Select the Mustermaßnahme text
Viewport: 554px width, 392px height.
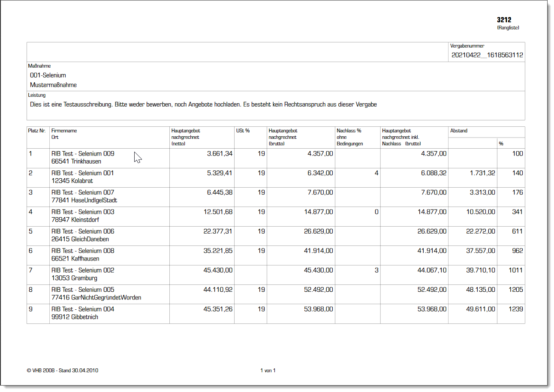pyautogui.click(x=54, y=85)
